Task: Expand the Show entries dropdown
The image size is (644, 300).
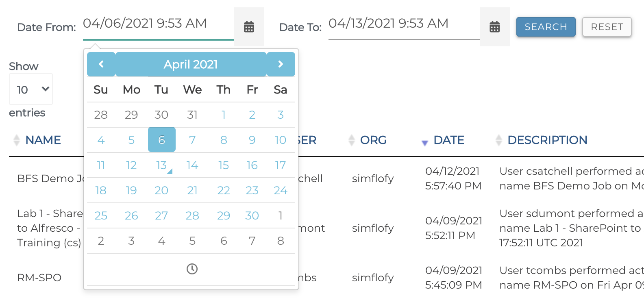Action: [31, 89]
